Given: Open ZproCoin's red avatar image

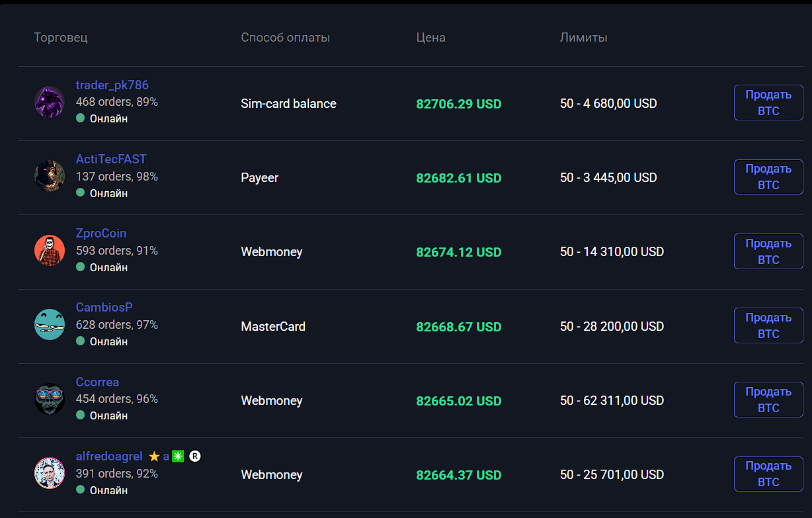Looking at the screenshot, I should pyautogui.click(x=50, y=251).
